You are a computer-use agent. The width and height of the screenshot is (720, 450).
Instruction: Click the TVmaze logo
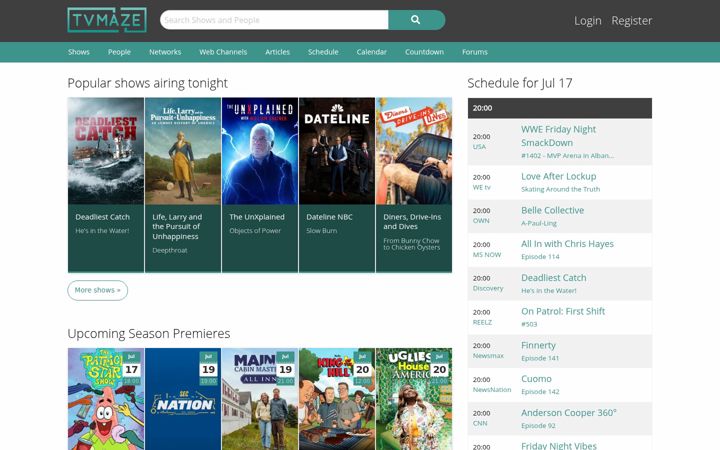(x=107, y=20)
